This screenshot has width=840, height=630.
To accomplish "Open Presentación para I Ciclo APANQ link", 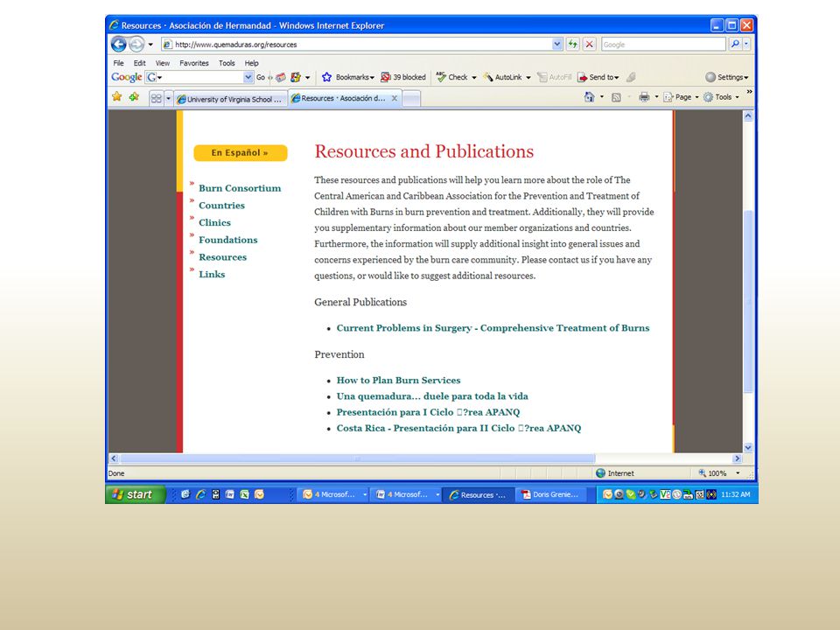I will coord(428,412).
